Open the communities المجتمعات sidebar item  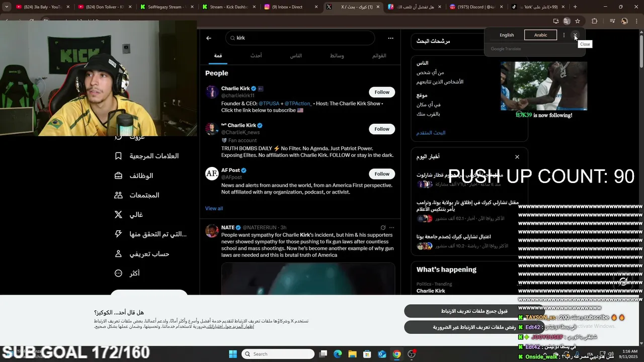coord(137,195)
